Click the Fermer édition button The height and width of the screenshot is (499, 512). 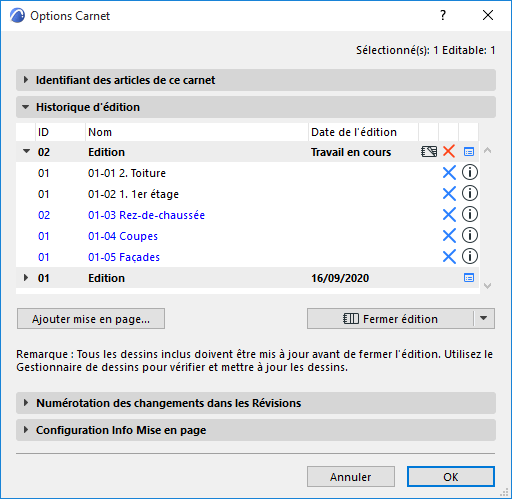[390, 319]
